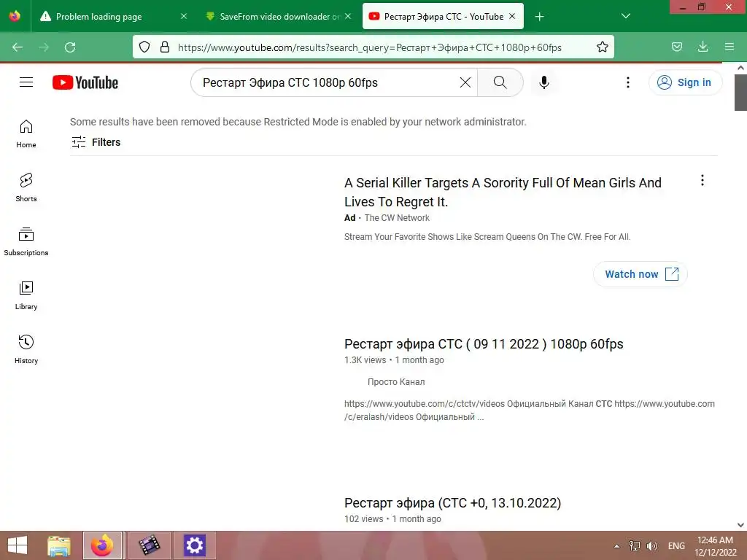Screen dimensions: 747x560
Task: Click the 1.3K views 1 month ago text
Action: point(394,360)
